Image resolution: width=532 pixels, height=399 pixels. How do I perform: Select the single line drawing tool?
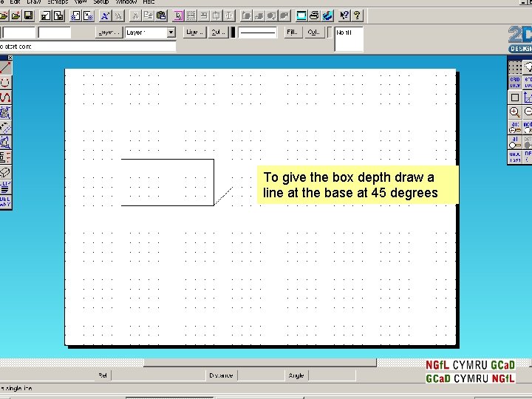(x=5, y=68)
